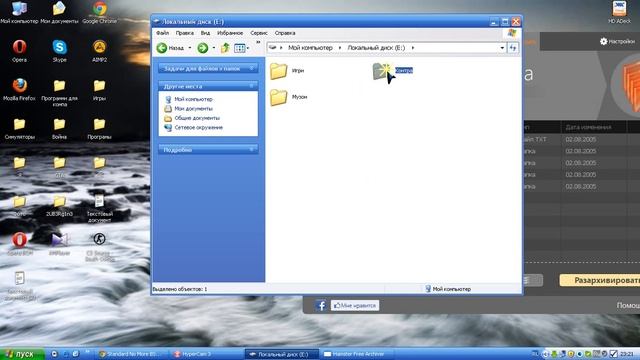Screen dimensions: 640x360
Task: Switch to HyperCam 3 taskbar button
Action: point(206,354)
